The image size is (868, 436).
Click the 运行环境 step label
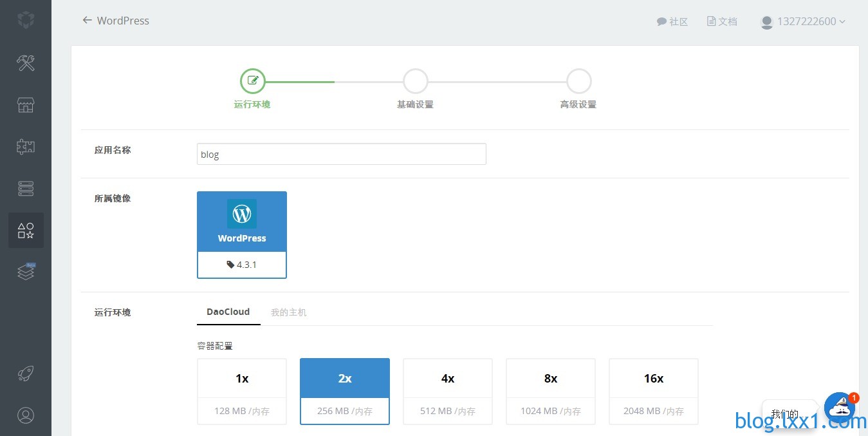pos(252,104)
